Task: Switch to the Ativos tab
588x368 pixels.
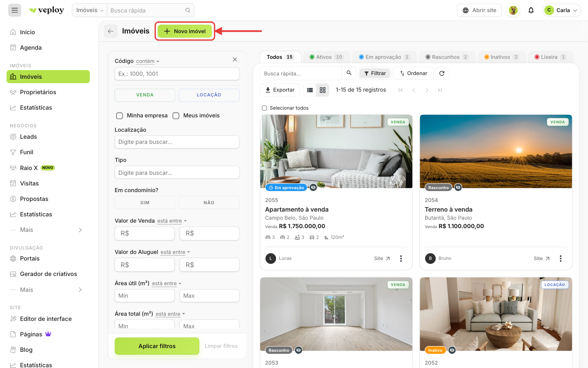Action: (326, 57)
